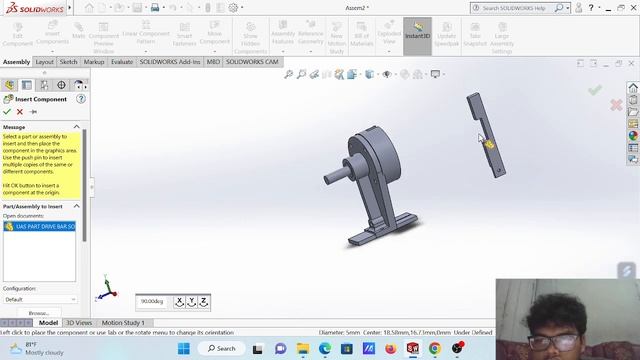This screenshot has height=360, width=640.
Task: Open Apply Scene icon
Action: (x=418, y=74)
